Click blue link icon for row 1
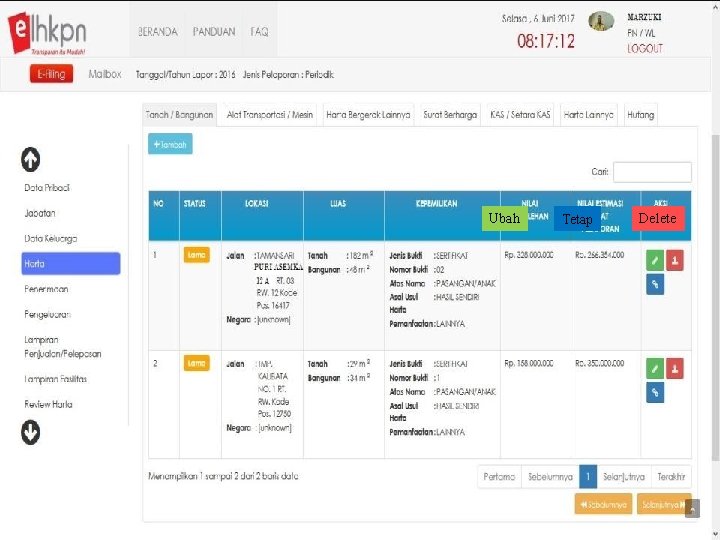 [x=655, y=284]
